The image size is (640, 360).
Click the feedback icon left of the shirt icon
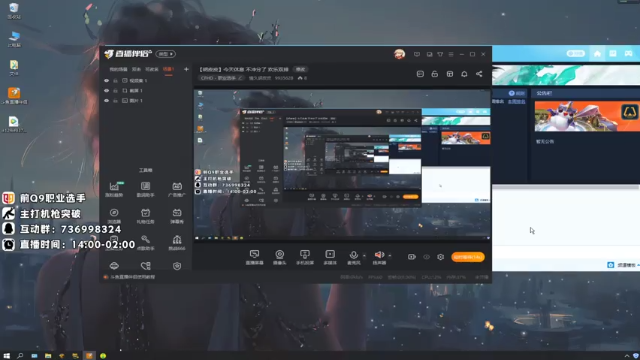point(429,54)
